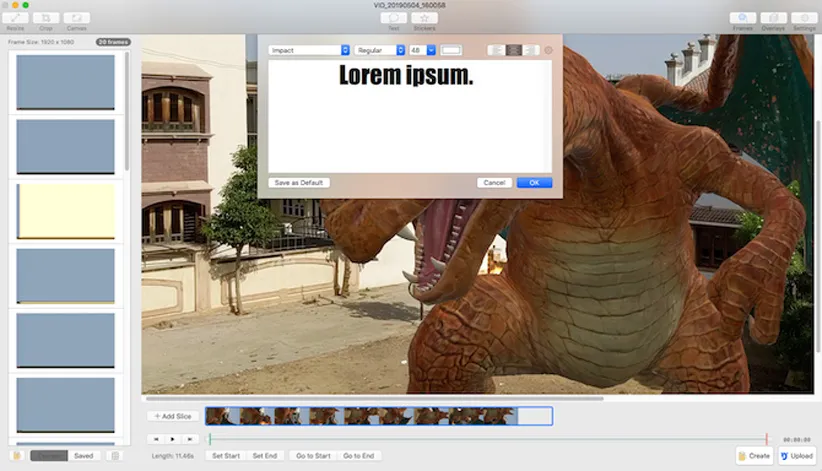Image resolution: width=822 pixels, height=471 pixels.
Task: Select the yellow frame thumbnail
Action: point(66,210)
